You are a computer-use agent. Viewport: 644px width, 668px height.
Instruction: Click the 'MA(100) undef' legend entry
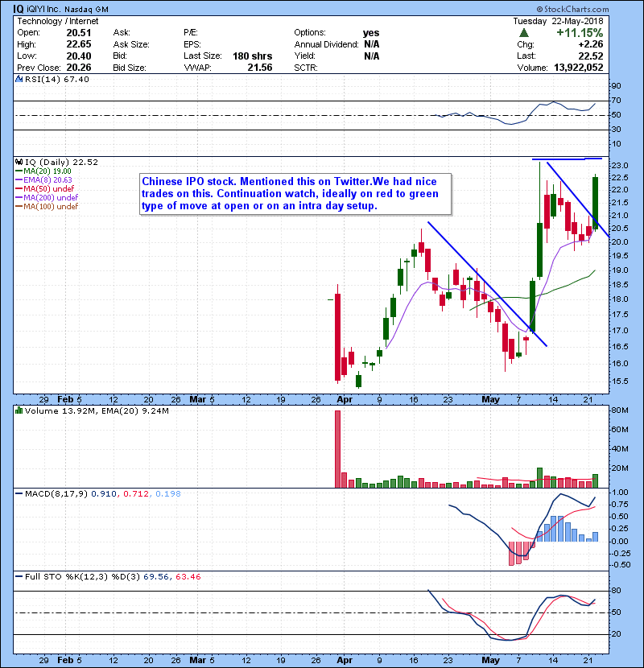pyautogui.click(x=47, y=207)
